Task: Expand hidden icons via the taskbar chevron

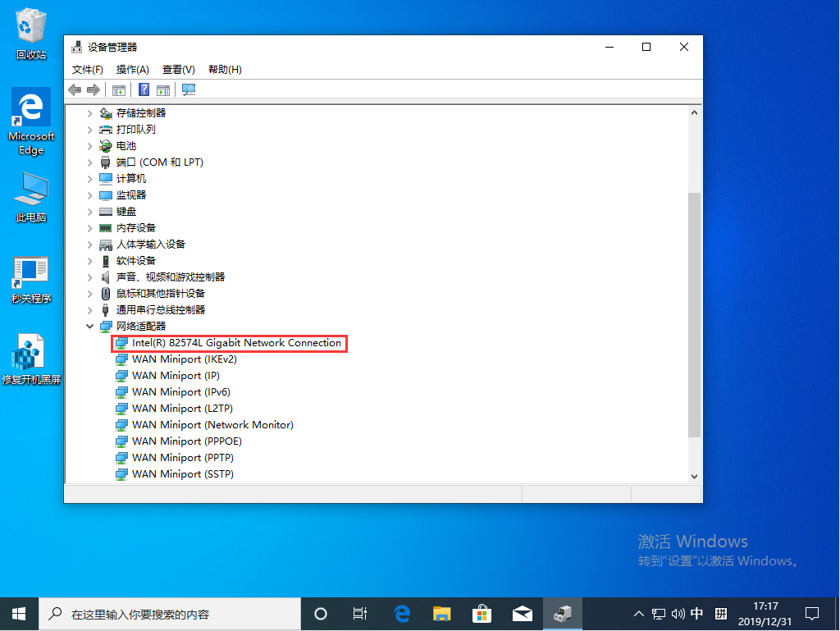Action: pos(638,613)
